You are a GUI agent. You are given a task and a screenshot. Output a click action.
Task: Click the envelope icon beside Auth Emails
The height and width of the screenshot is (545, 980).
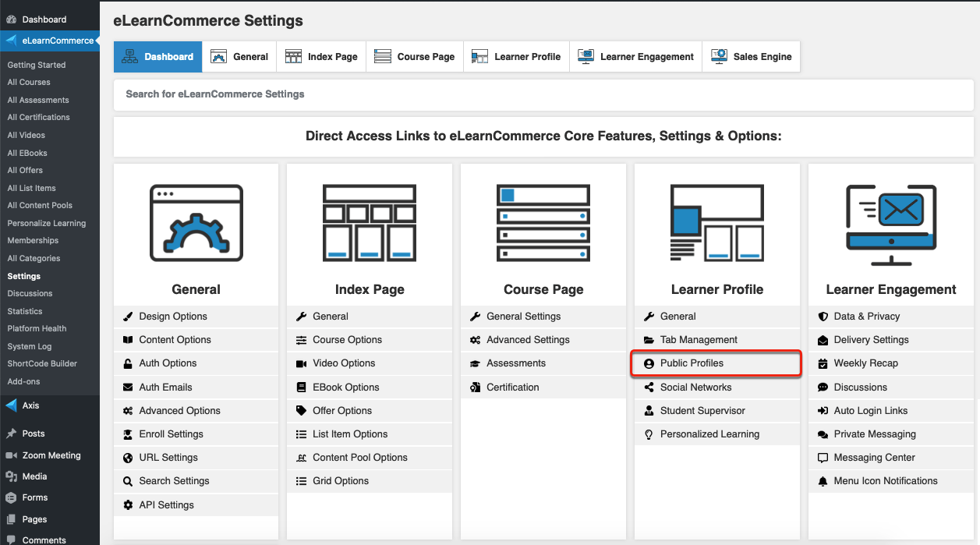click(128, 388)
